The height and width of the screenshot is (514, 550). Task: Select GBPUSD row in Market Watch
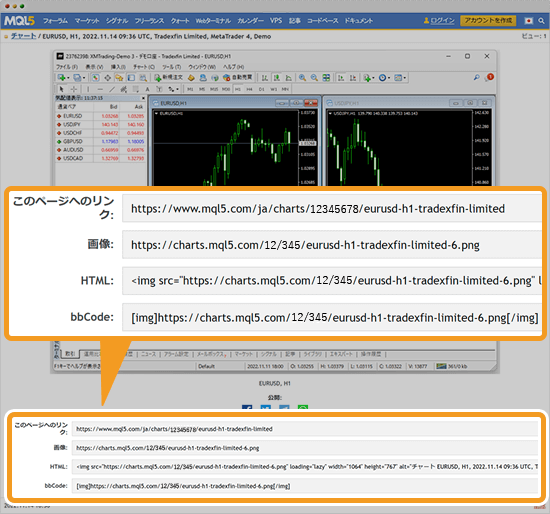click(x=100, y=141)
